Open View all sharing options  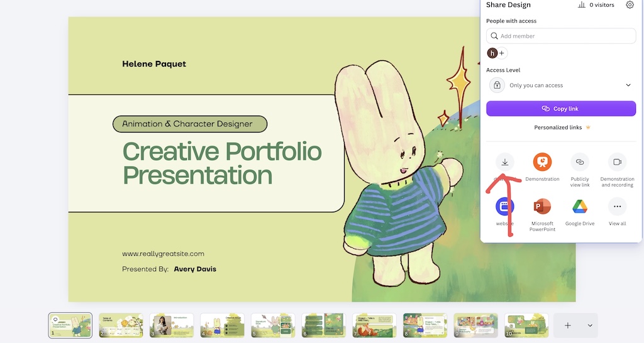617,207
